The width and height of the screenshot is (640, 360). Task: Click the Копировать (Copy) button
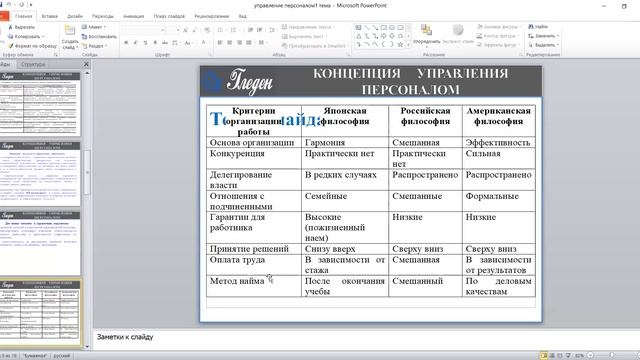24,36
